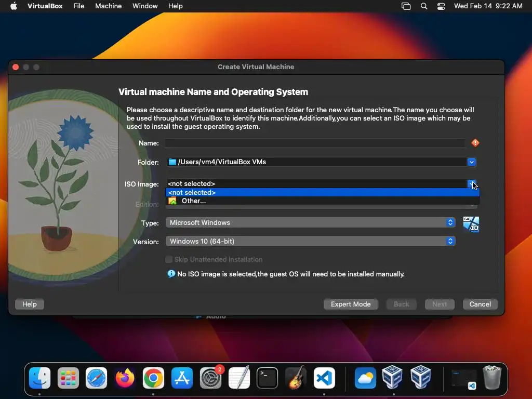
Task: Click the date and time in menu bar
Action: (488, 6)
